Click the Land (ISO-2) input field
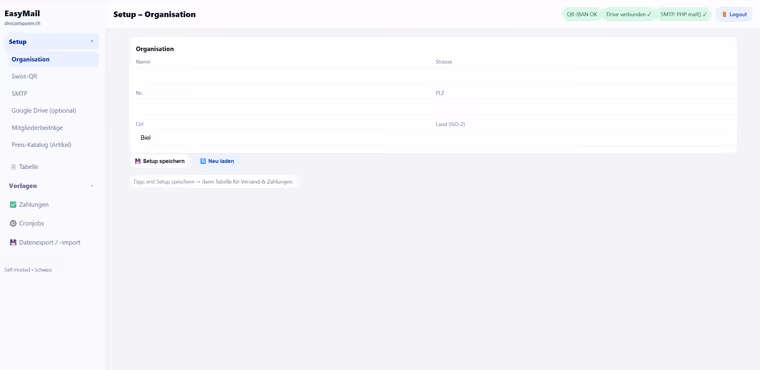This screenshot has width=760, height=370. (x=585, y=138)
